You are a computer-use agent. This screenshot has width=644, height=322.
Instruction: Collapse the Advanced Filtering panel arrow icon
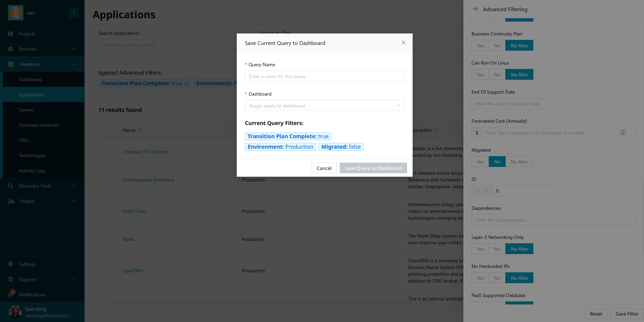coord(475,9)
